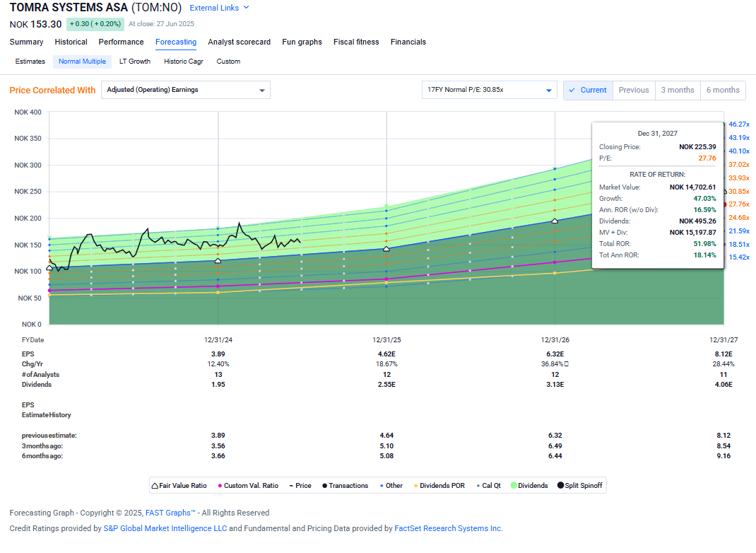Select the Previous time period option
Image resolution: width=756 pixels, height=553 pixels.
pyautogui.click(x=633, y=90)
